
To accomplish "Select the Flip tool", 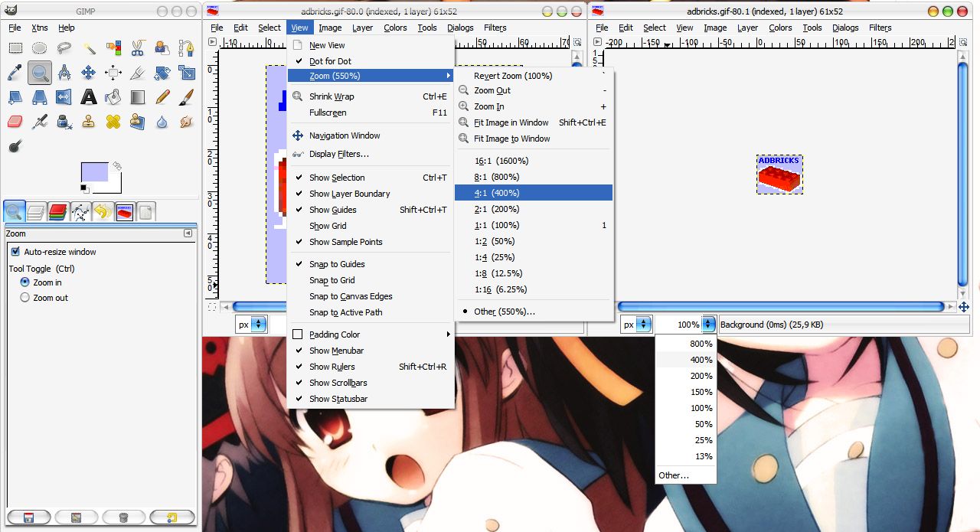I will 64,97.
